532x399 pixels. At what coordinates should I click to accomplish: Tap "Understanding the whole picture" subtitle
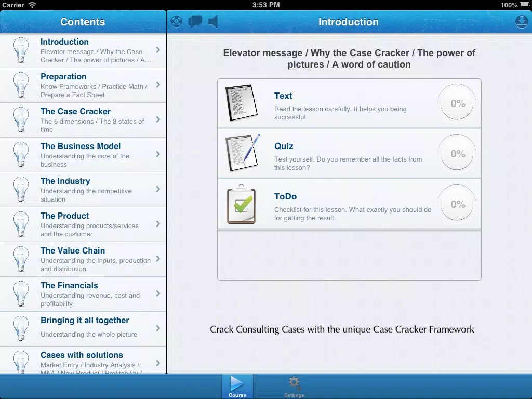click(x=89, y=334)
